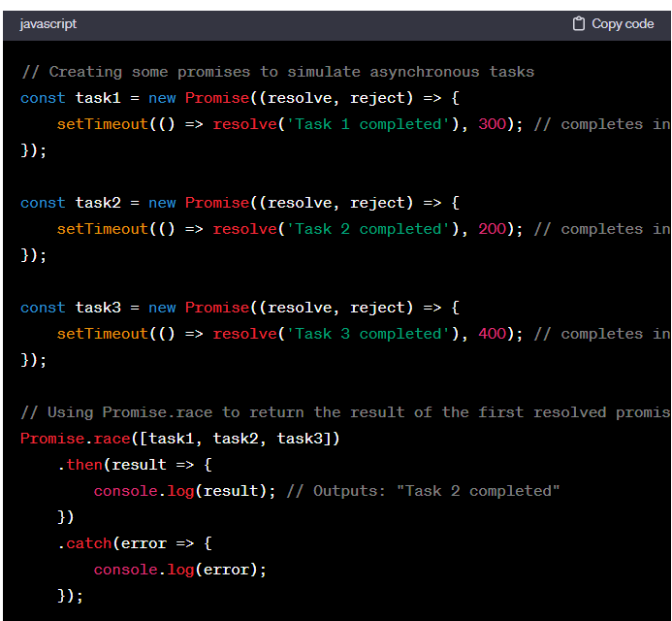Click the string 'Task 3 completed'
The image size is (672, 621).
(x=368, y=334)
